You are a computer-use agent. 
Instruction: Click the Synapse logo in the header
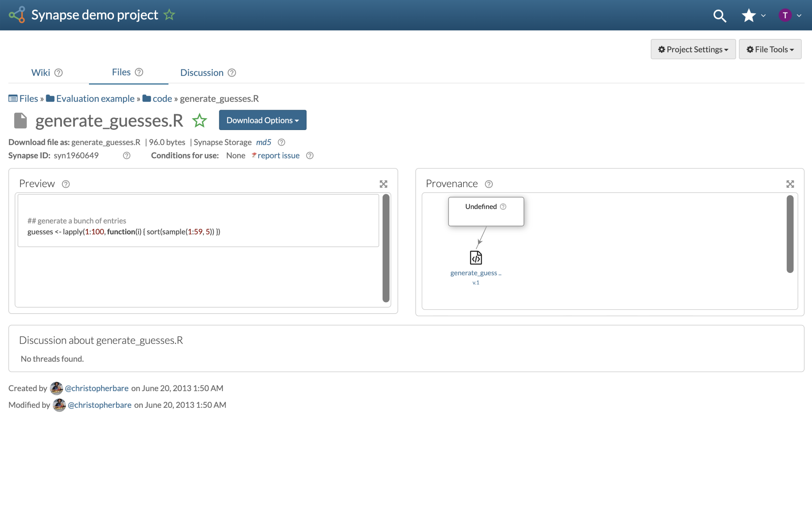pyautogui.click(x=17, y=15)
